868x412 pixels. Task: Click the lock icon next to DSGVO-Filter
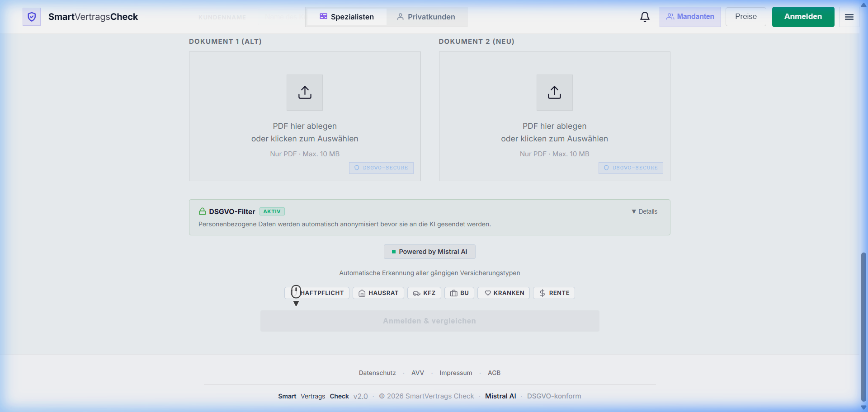[x=202, y=211]
